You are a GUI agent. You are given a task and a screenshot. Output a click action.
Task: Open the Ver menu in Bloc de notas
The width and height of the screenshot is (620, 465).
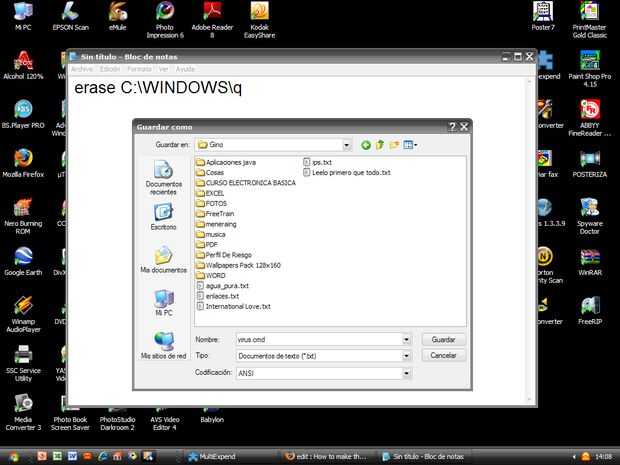click(x=163, y=69)
